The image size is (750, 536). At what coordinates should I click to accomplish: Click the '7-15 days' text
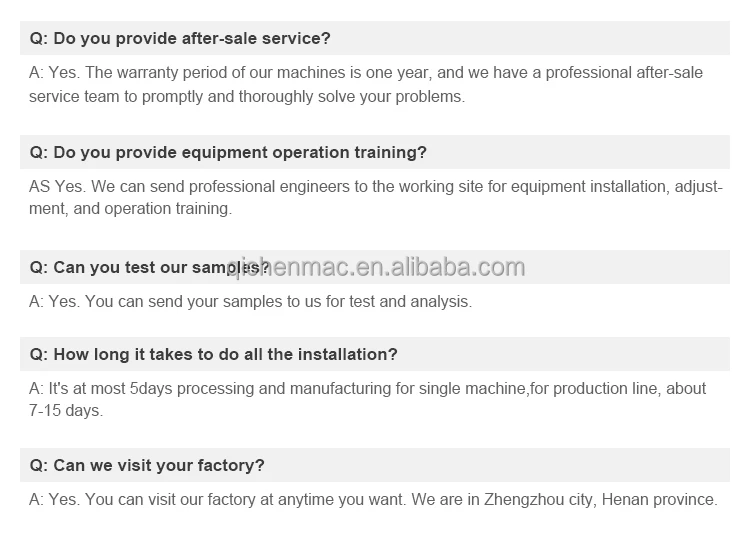click(65, 410)
